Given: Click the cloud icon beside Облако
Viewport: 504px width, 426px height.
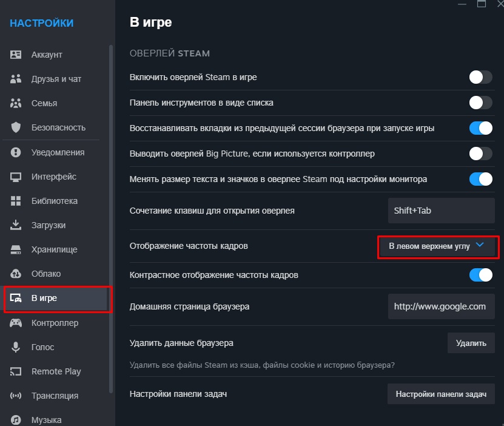Looking at the screenshot, I should click(16, 274).
